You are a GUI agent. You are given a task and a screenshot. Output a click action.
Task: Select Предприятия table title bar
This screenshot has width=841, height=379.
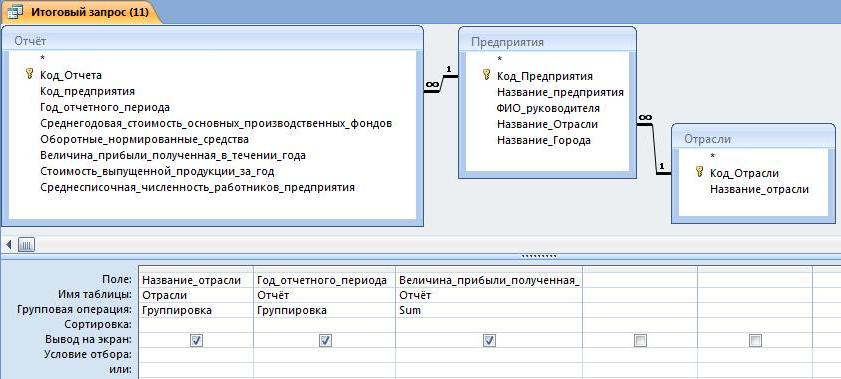[x=548, y=42]
